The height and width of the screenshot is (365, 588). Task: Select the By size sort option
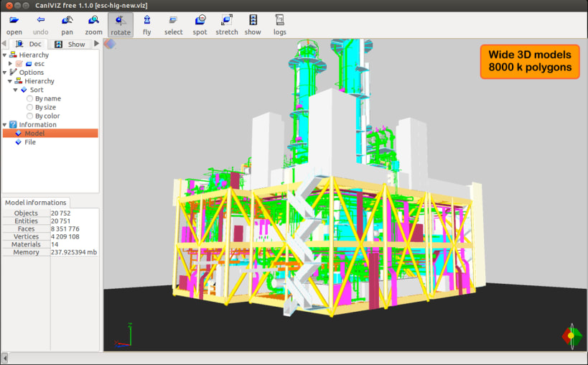pyautogui.click(x=29, y=107)
